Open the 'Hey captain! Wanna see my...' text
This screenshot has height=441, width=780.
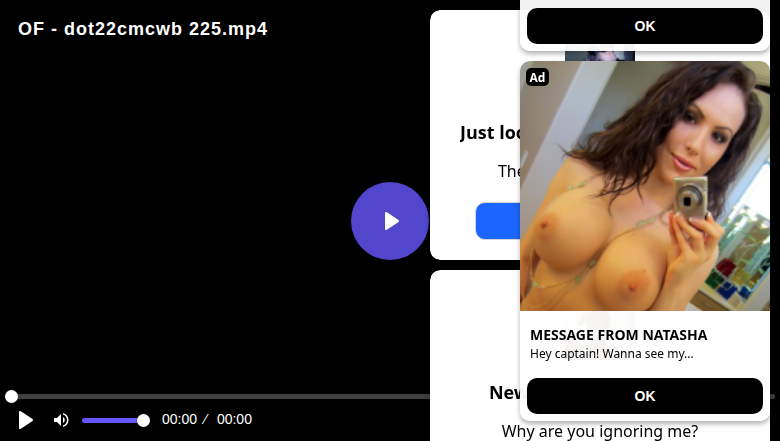(611, 354)
